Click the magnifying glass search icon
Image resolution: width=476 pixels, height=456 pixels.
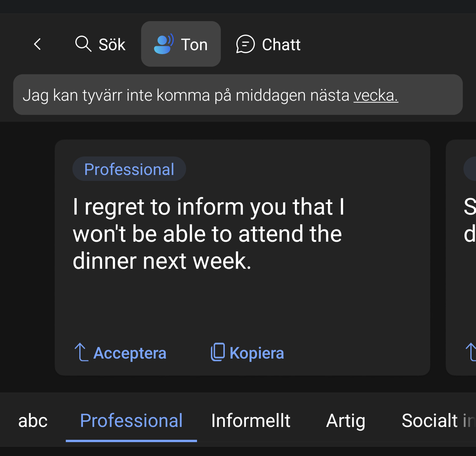coord(83,44)
